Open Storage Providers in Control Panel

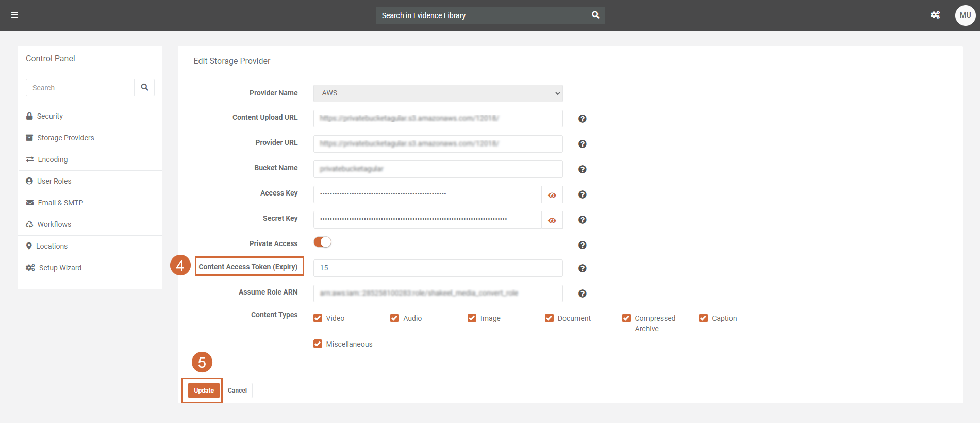coord(65,138)
